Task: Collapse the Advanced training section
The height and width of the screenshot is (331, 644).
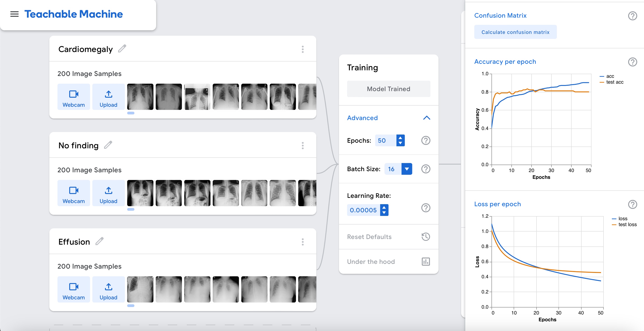Action: 427,118
